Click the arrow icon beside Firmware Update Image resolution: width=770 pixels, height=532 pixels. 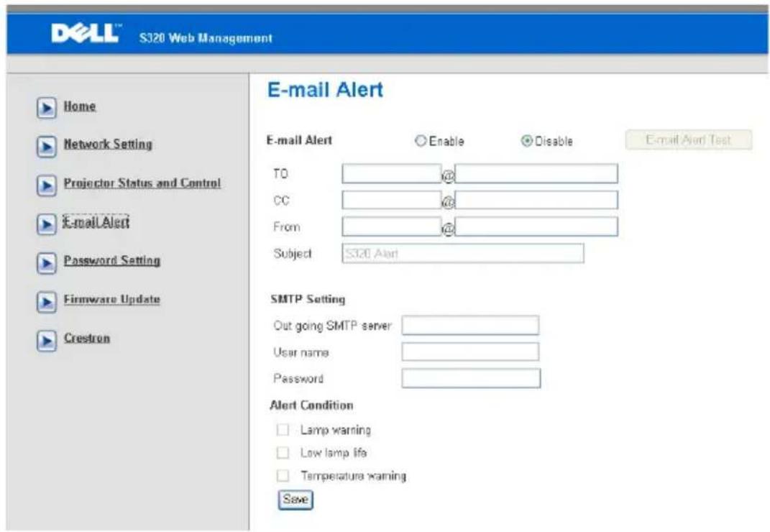point(47,302)
